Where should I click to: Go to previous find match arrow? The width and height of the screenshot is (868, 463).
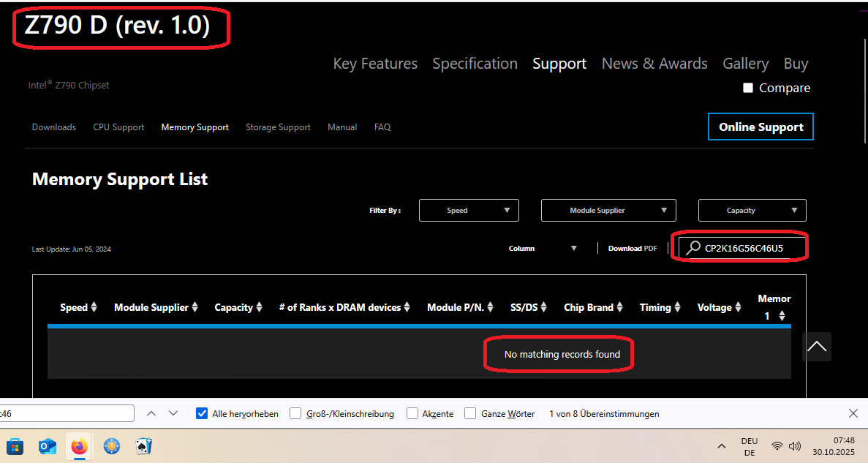(151, 414)
